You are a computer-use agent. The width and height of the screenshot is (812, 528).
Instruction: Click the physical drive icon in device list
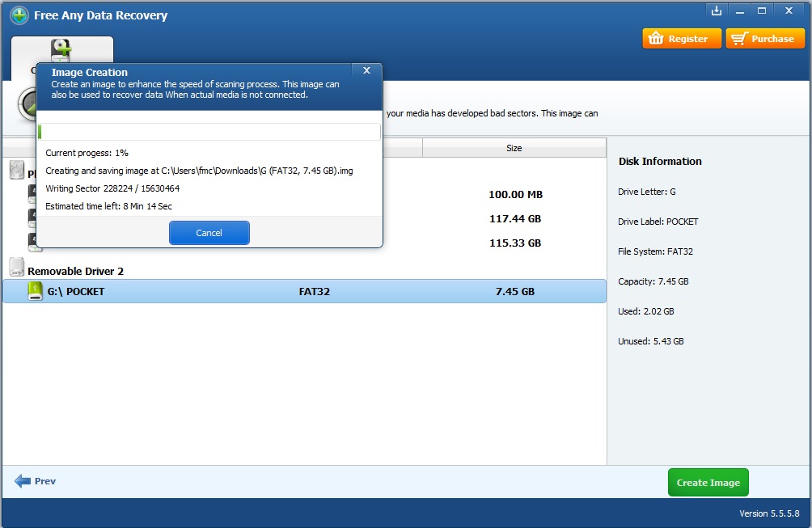[x=17, y=168]
